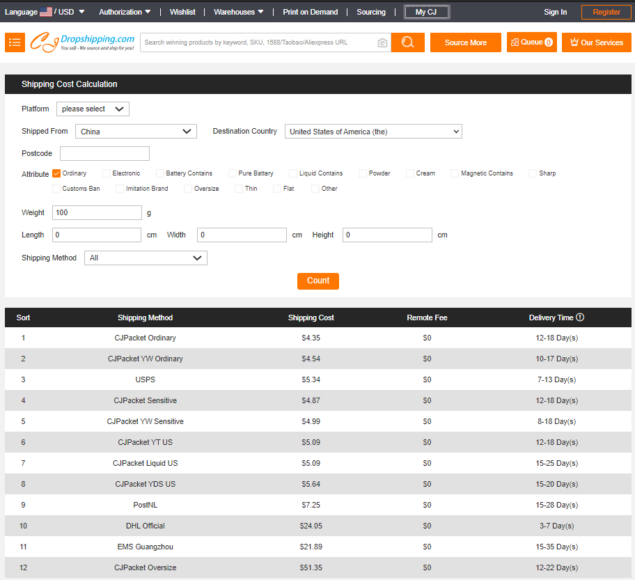Check the Thin attribute checkbox
Screen dimensions: 635x580
(x=239, y=188)
